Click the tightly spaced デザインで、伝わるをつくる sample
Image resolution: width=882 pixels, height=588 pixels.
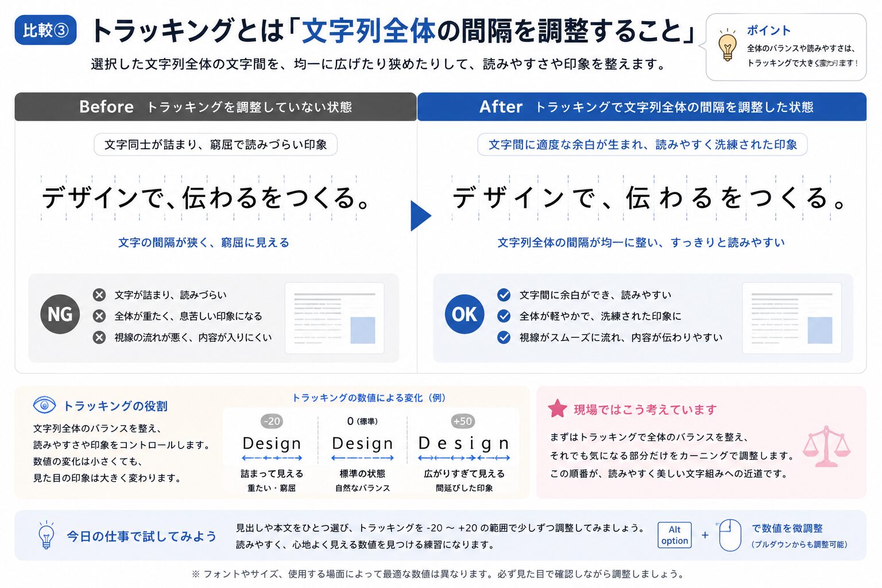pyautogui.click(x=207, y=198)
